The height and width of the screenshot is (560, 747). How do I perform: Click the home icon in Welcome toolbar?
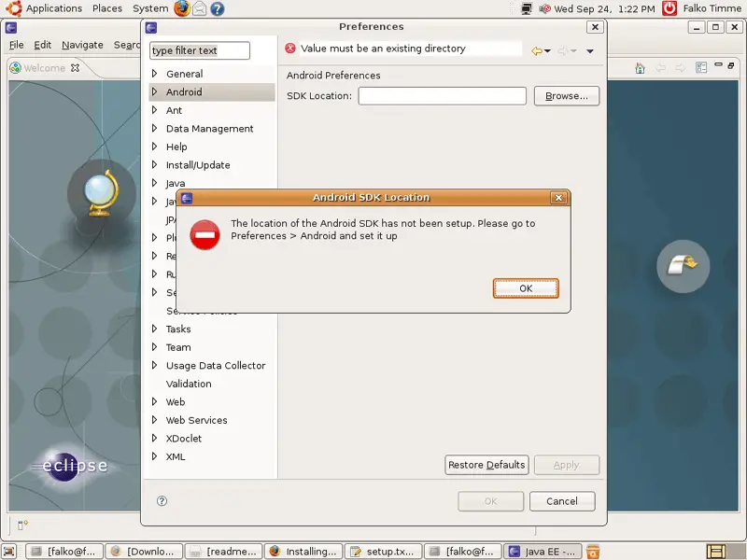point(640,68)
